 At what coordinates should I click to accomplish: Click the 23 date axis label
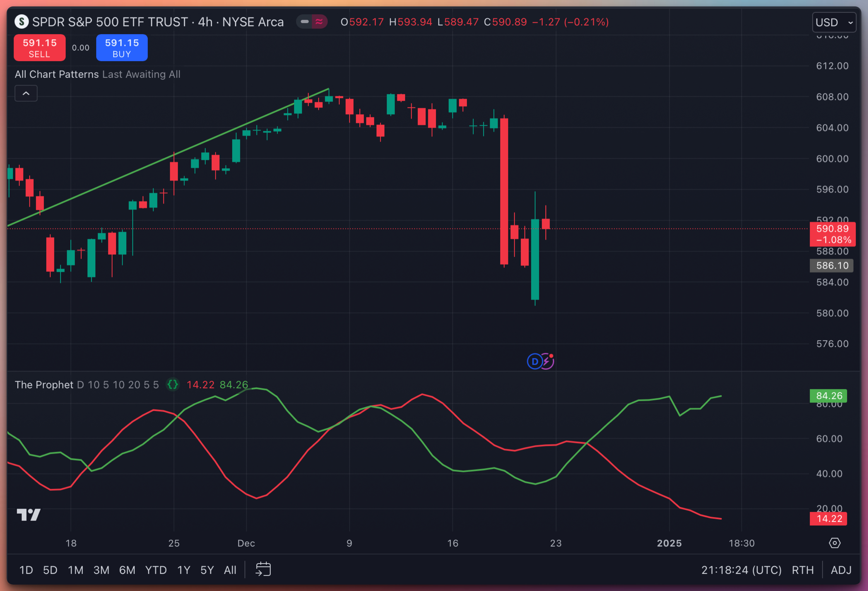556,543
